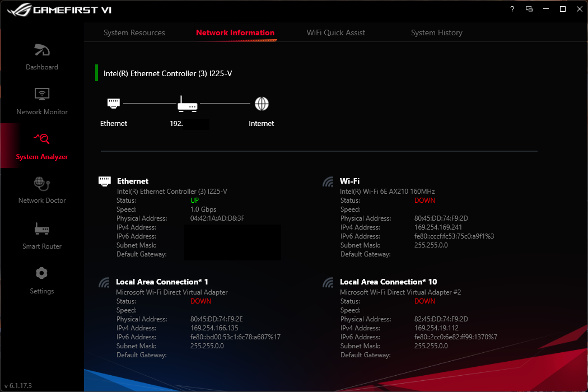Image resolution: width=588 pixels, height=392 pixels.
Task: Open Network Monitor sidebar icon
Action: pyautogui.click(x=41, y=94)
